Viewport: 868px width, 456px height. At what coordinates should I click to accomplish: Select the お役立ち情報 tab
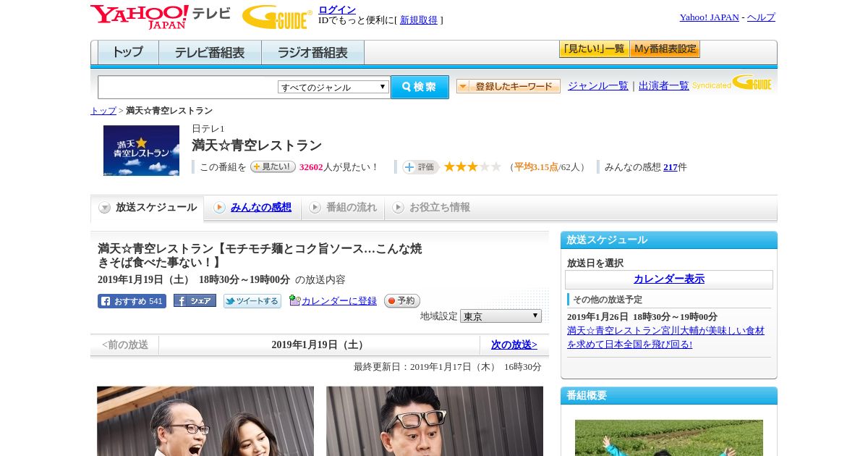[432, 208]
